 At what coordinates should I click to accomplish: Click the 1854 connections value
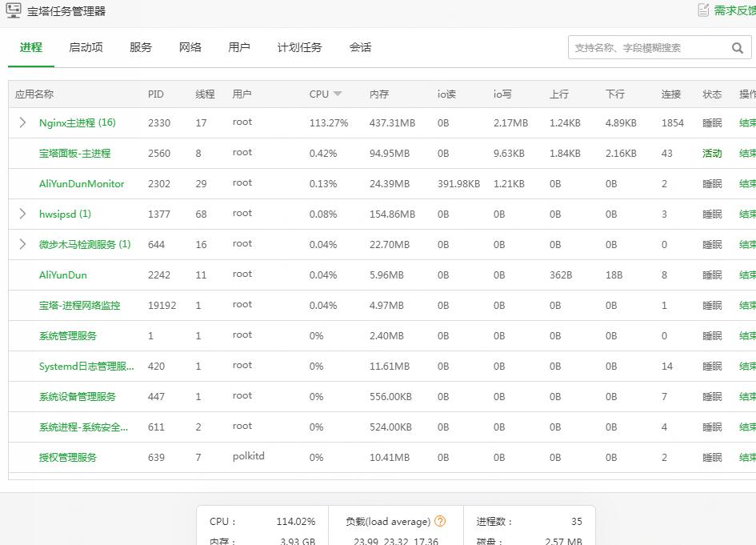coord(673,123)
